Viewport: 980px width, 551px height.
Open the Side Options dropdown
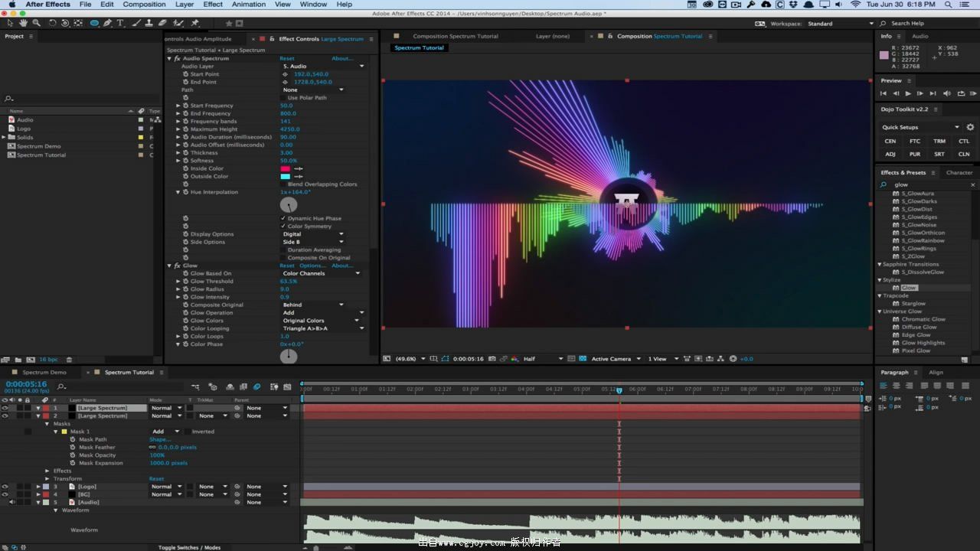[313, 242]
